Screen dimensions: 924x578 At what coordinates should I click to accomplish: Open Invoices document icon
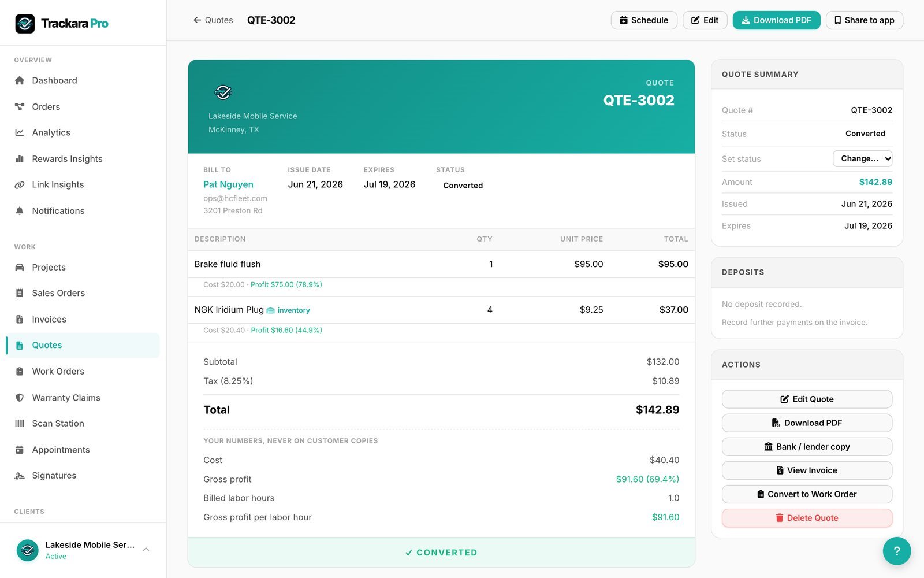[20, 319]
